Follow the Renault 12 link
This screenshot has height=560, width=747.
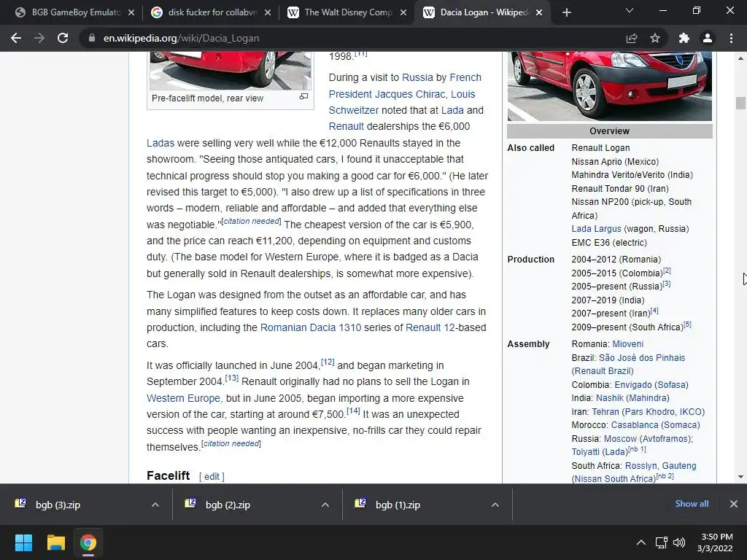pos(430,327)
